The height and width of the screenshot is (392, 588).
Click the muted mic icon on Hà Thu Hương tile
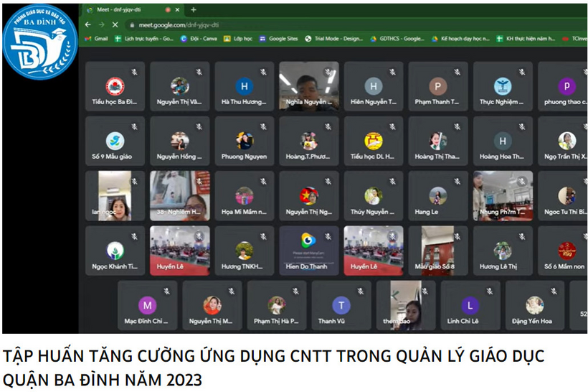pos(262,72)
